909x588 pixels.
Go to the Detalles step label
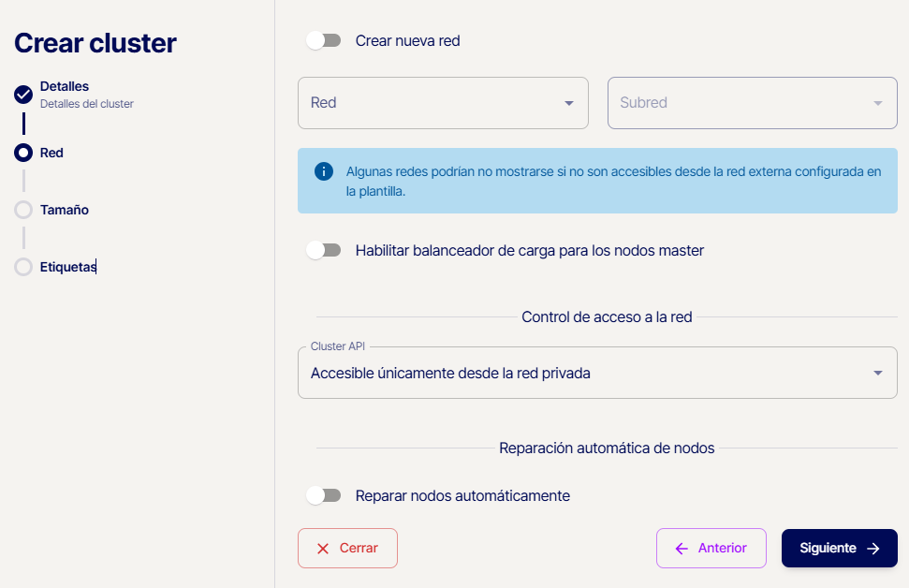(65, 86)
